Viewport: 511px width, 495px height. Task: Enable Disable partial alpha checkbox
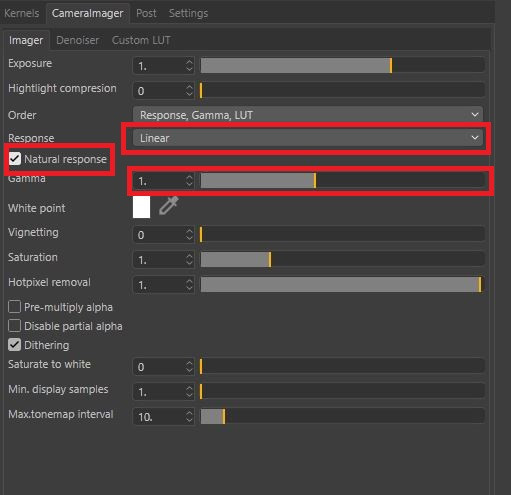tap(14, 326)
